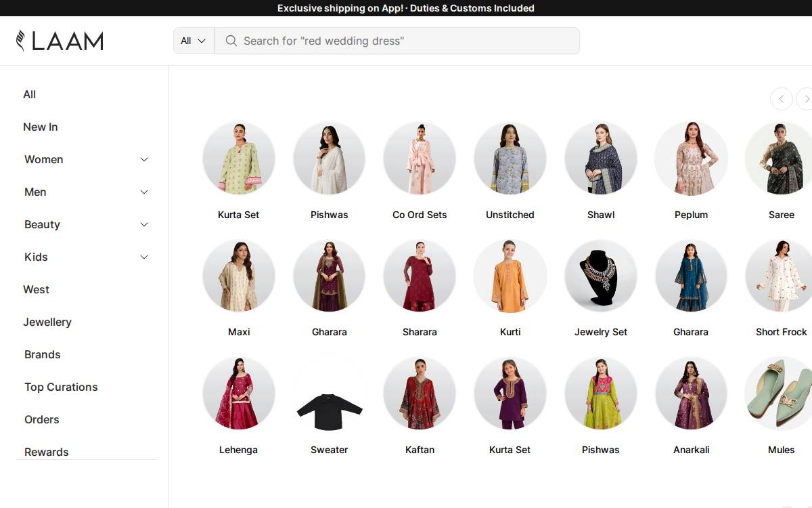
Task: Open West in the sidebar
Action: 36,289
